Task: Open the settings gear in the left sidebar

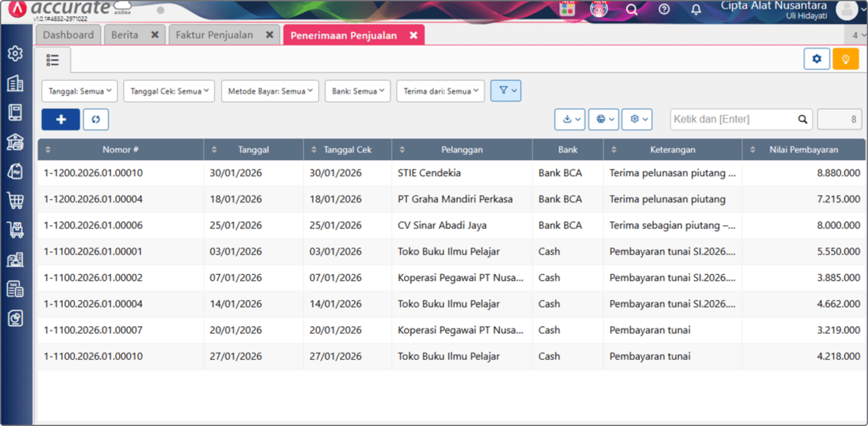Action: 15,53
